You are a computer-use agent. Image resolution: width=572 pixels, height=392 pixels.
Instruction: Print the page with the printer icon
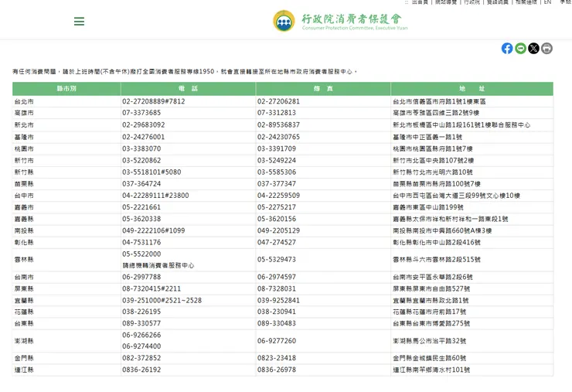click(x=546, y=48)
